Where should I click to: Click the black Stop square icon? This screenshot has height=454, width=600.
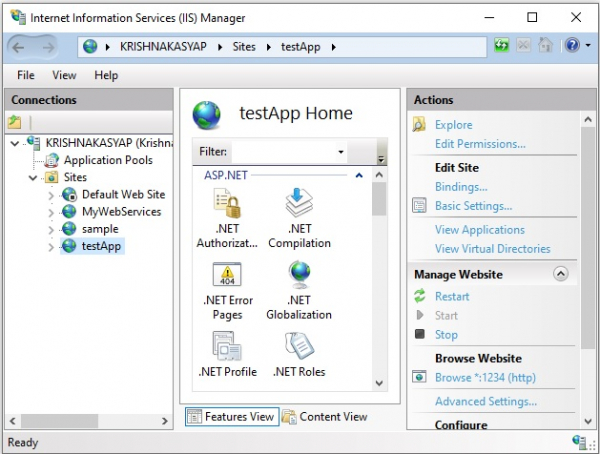420,334
